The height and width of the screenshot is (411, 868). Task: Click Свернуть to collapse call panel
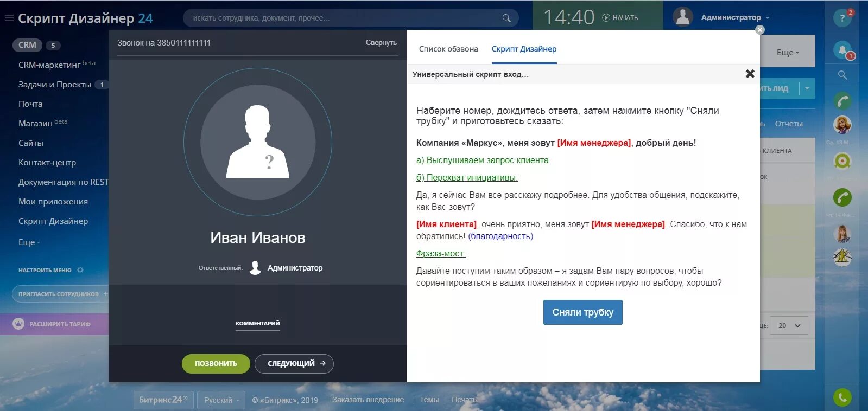tap(381, 43)
